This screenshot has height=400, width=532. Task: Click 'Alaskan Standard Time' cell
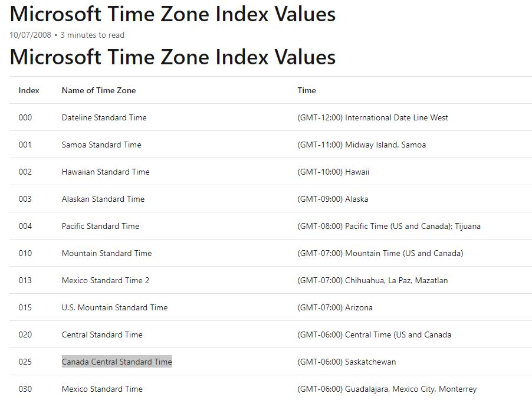coord(103,199)
